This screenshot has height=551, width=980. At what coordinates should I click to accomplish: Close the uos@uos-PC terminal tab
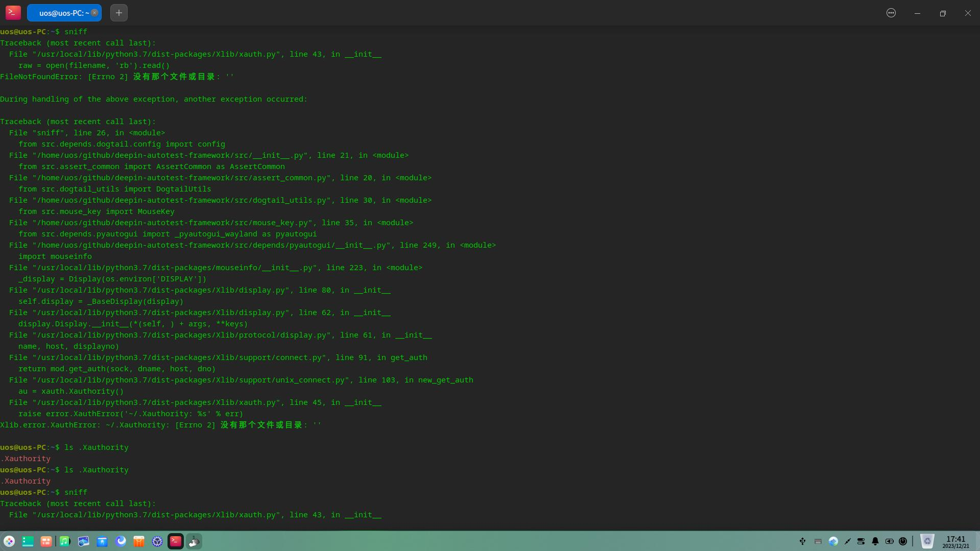[x=94, y=13]
